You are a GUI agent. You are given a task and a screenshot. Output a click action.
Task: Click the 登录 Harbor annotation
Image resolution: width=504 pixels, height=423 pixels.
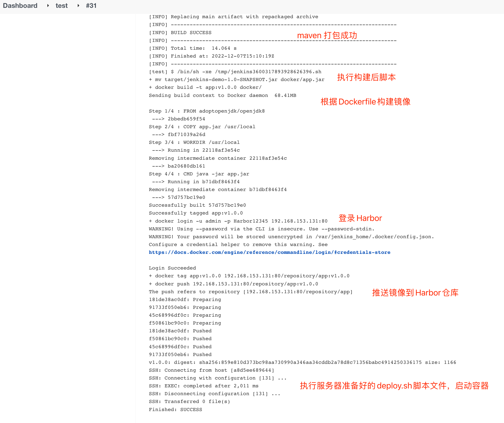(360, 218)
